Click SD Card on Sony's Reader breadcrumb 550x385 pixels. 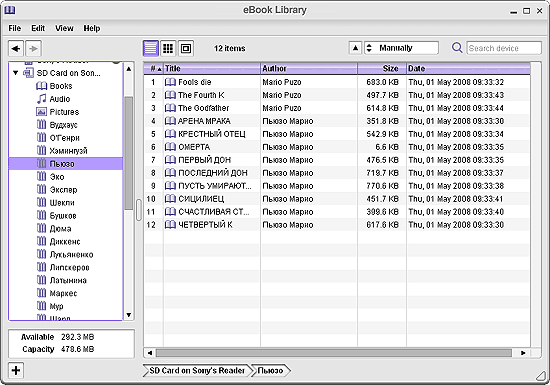[x=197, y=371]
